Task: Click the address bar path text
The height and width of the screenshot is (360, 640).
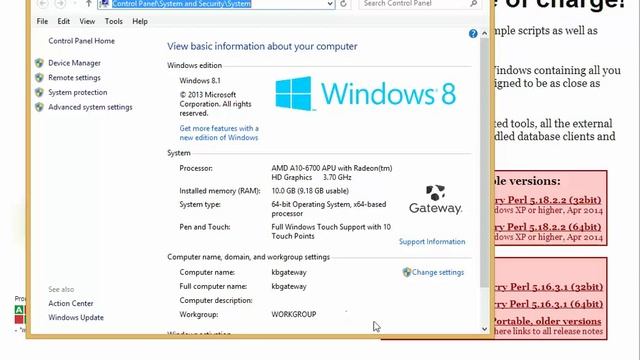Action: (182, 4)
